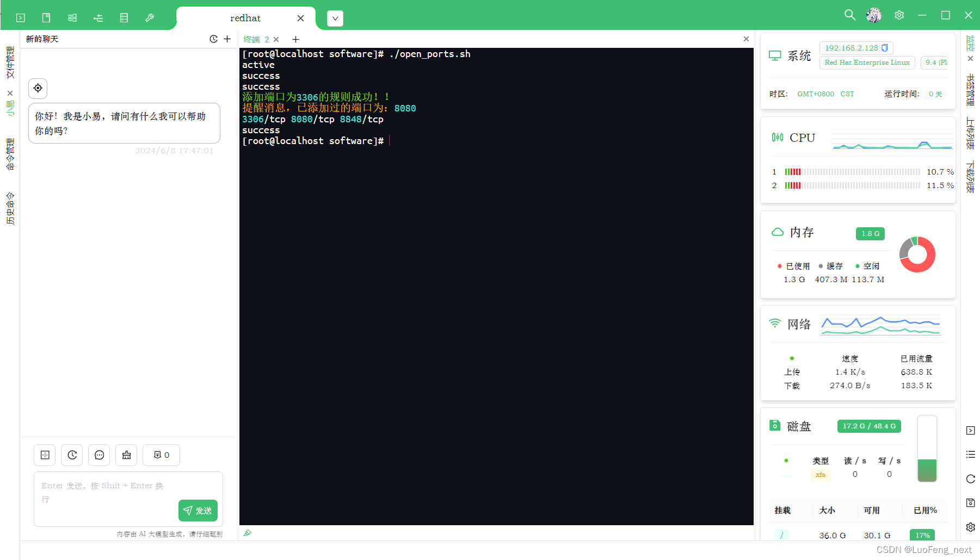Open the 历史命令 side tab
The height and width of the screenshot is (560, 980).
[x=10, y=208]
